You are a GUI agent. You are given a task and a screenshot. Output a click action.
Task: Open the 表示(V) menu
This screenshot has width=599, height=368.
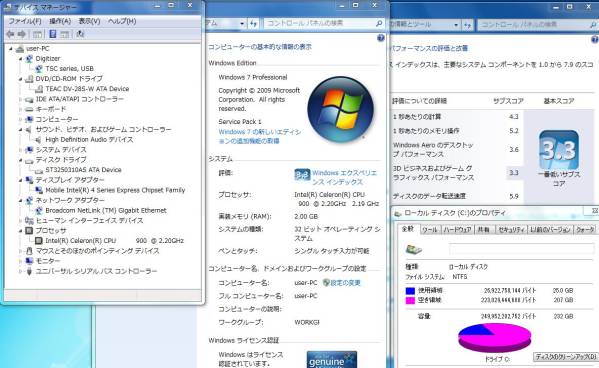89,21
